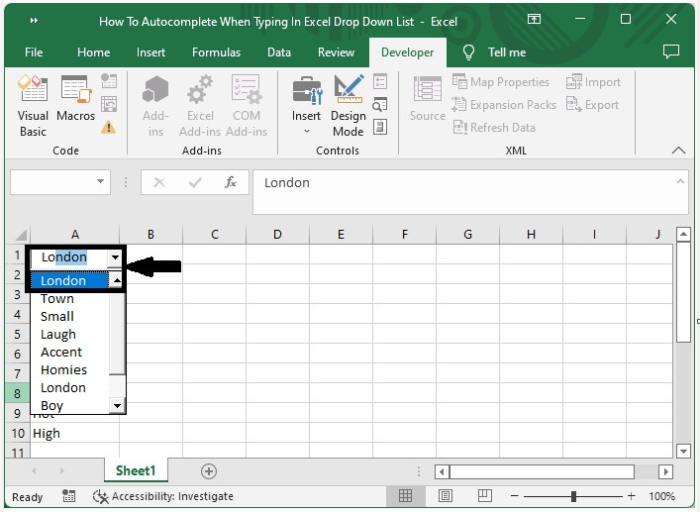700x512 pixels.
Task: Open Macro Security warning icon
Action: [108, 127]
